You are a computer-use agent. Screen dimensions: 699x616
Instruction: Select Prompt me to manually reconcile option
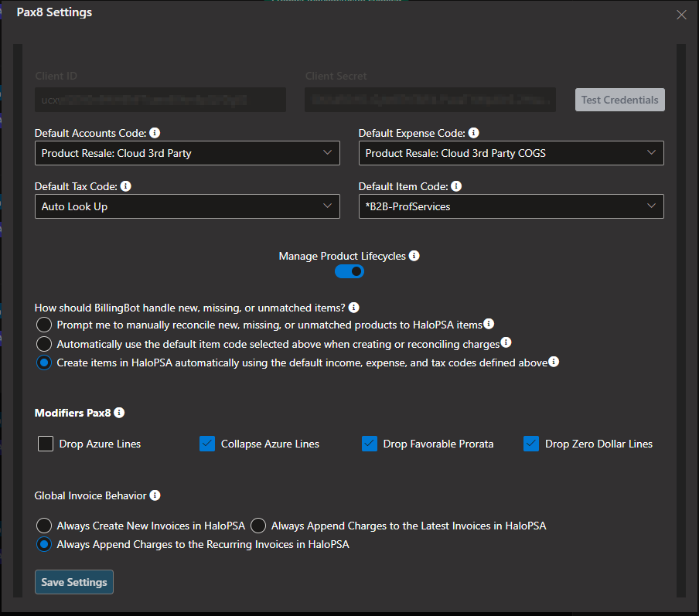(44, 325)
